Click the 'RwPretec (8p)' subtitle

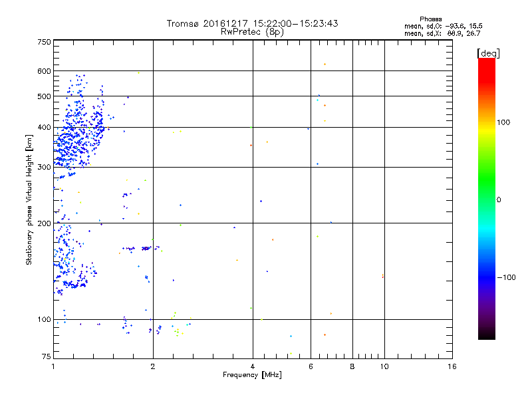pyautogui.click(x=252, y=32)
